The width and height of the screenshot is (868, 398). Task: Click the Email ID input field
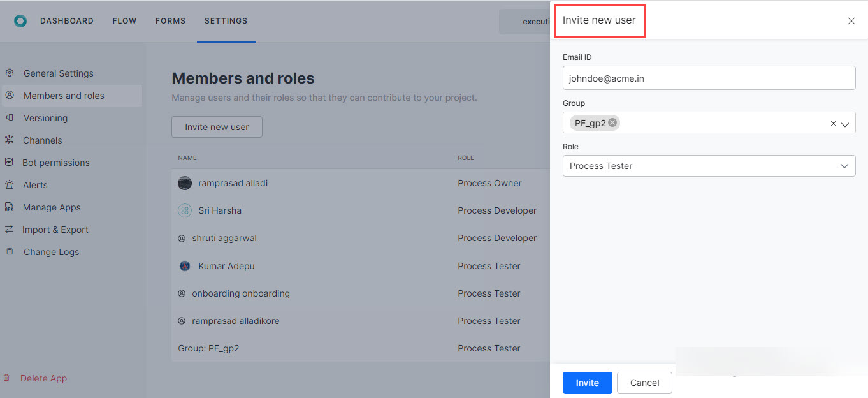pos(709,77)
